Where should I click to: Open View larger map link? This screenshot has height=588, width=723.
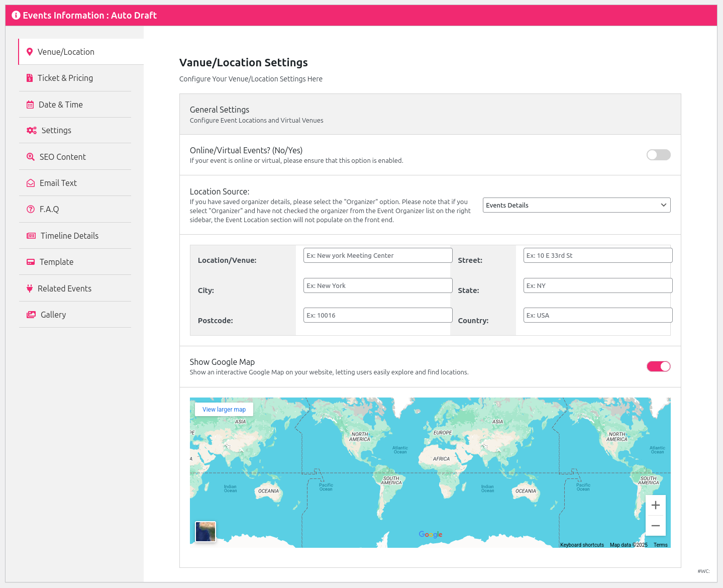[x=224, y=410]
